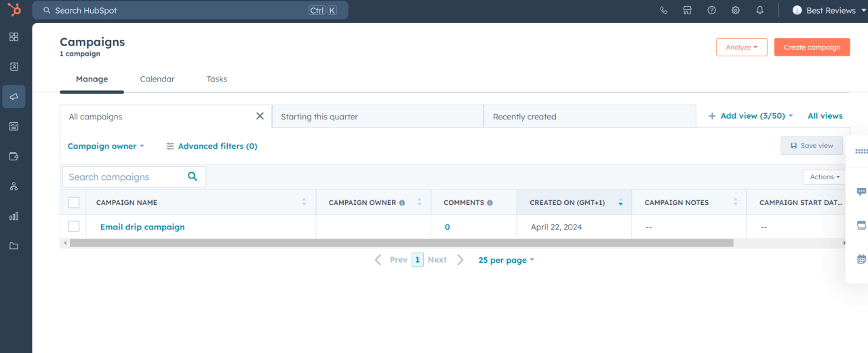Click the 1 campaign count text
The image size is (868, 353).
pos(80,54)
